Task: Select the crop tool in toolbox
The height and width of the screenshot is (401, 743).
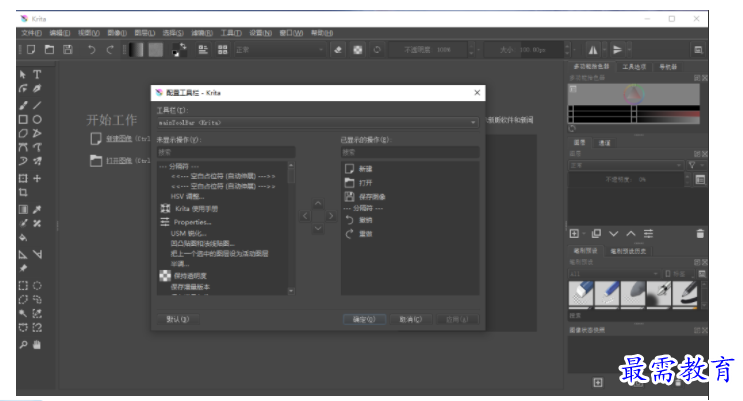Action: coord(23,192)
